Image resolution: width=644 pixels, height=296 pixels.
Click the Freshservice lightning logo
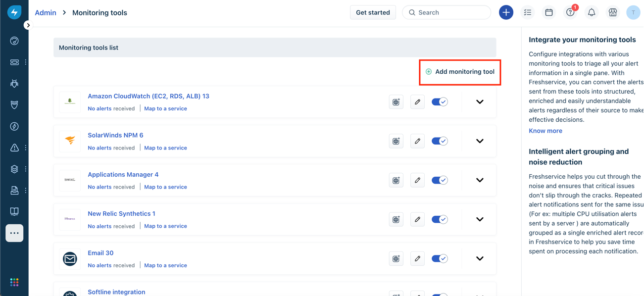coord(14,12)
